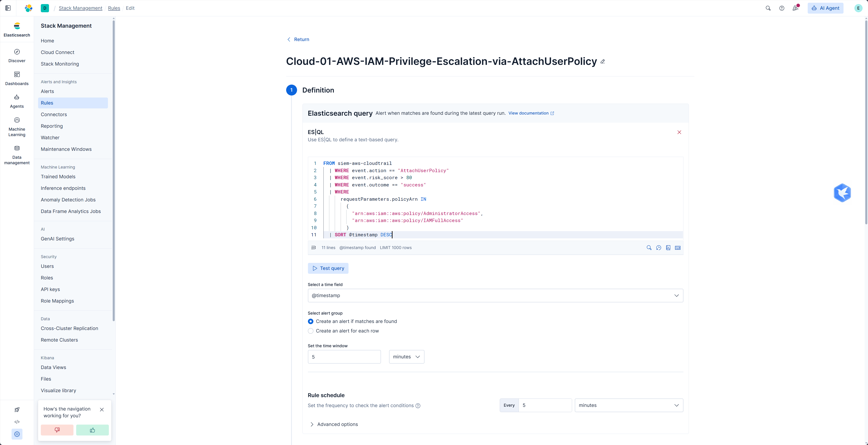Select 'Create an alert if matches are found'
Image resolution: width=868 pixels, height=445 pixels.
point(310,321)
